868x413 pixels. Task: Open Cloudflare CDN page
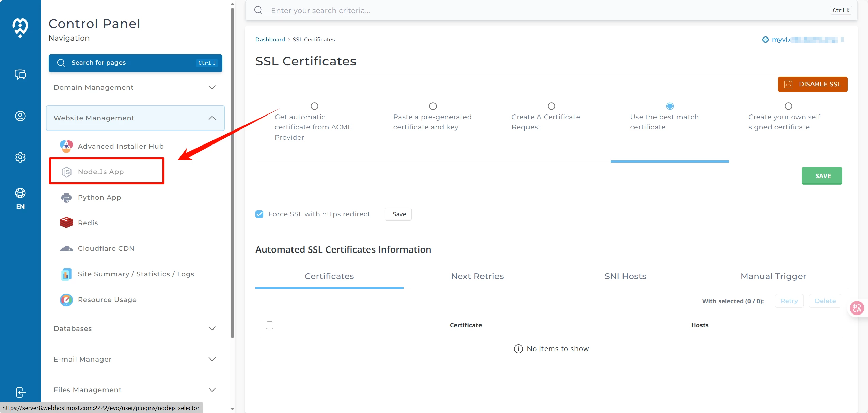pyautogui.click(x=106, y=248)
